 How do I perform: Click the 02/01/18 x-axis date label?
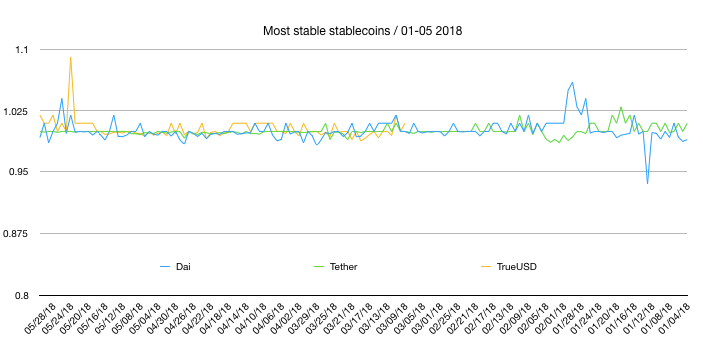tap(549, 318)
